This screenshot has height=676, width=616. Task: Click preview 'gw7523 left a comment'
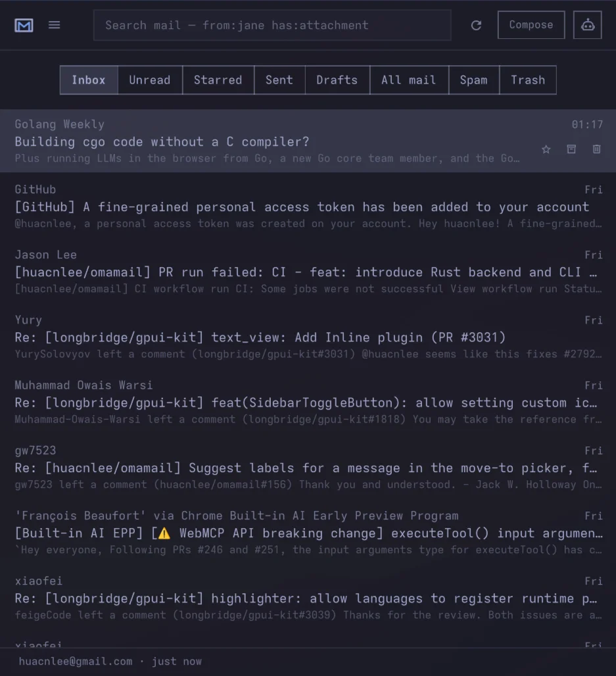[81, 485]
